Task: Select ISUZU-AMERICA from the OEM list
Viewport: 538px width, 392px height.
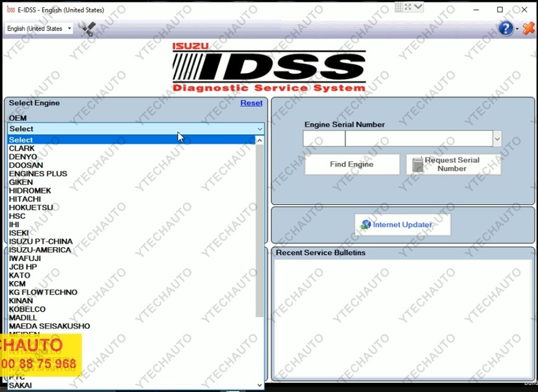Action: tap(40, 250)
